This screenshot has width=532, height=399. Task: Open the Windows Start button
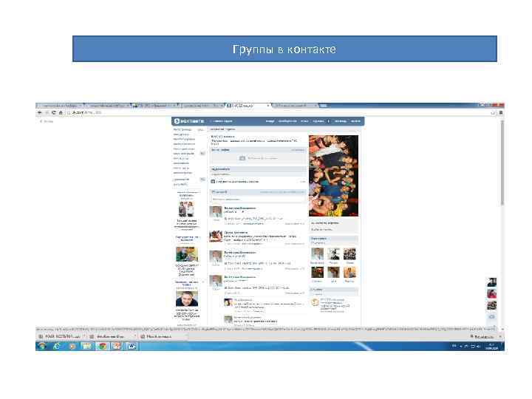[42, 346]
